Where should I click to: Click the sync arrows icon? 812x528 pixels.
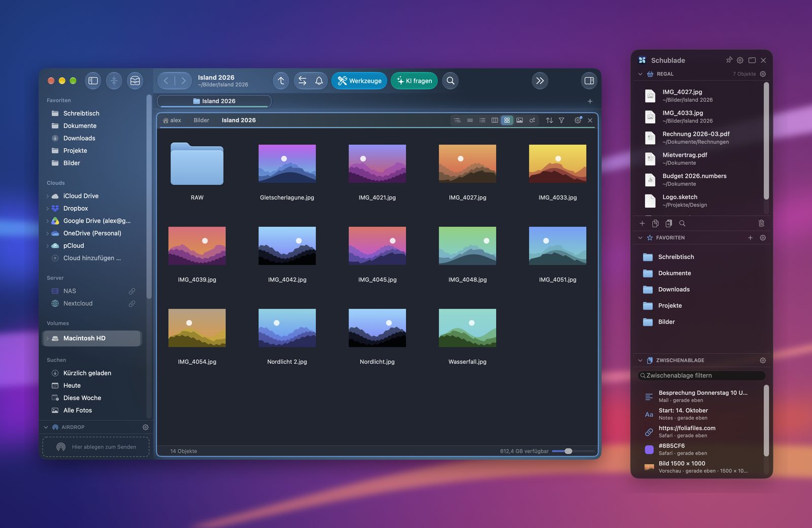[x=302, y=81]
